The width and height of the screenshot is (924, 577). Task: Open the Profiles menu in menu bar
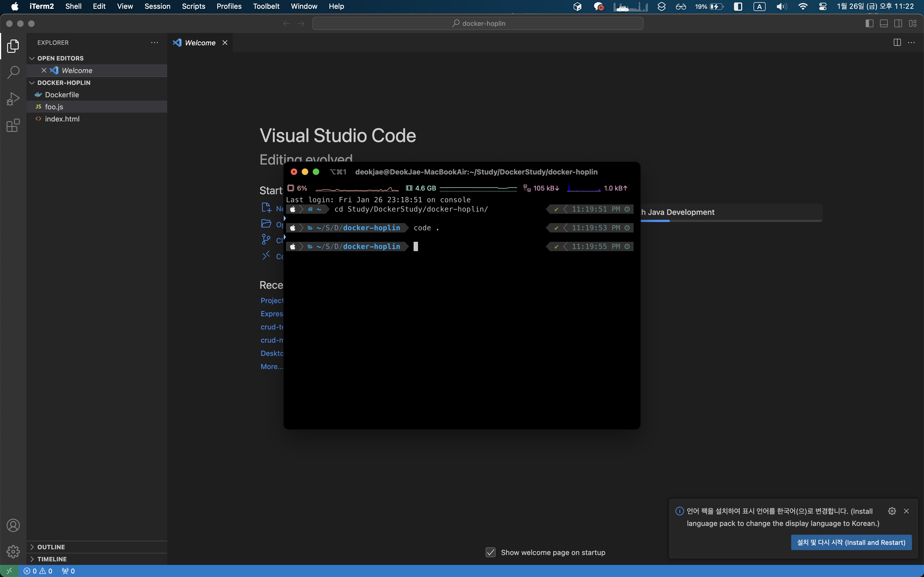229,6
